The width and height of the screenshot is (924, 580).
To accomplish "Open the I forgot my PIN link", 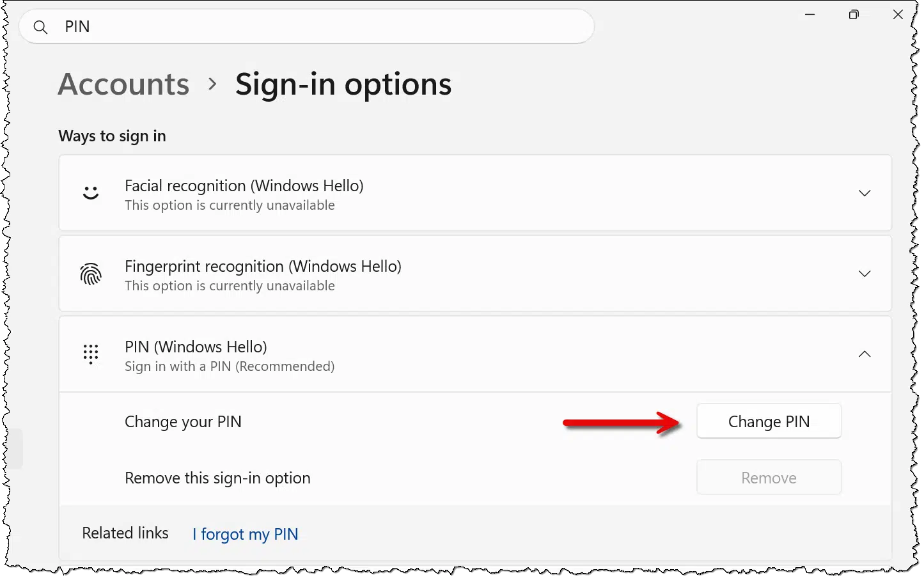I will (x=246, y=534).
